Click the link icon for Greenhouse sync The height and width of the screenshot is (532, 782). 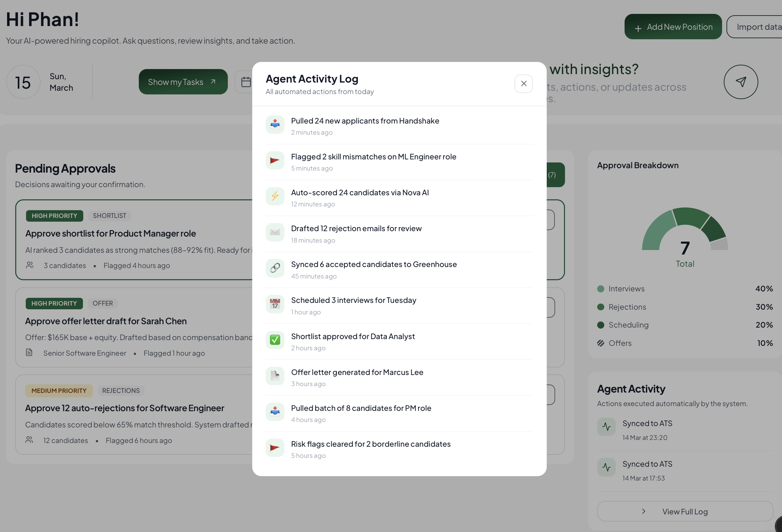(275, 268)
